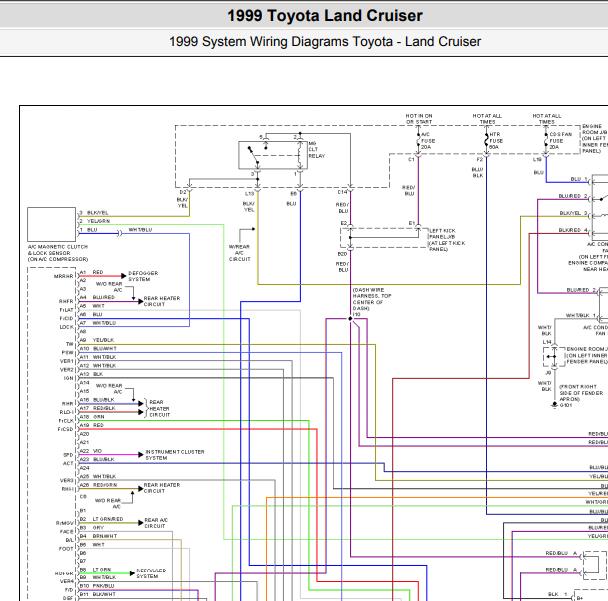Viewport: 608px width, 601px height.
Task: Select "FRONT RIGHT SIDE OF FENDER APRON" note
Action: [581, 393]
